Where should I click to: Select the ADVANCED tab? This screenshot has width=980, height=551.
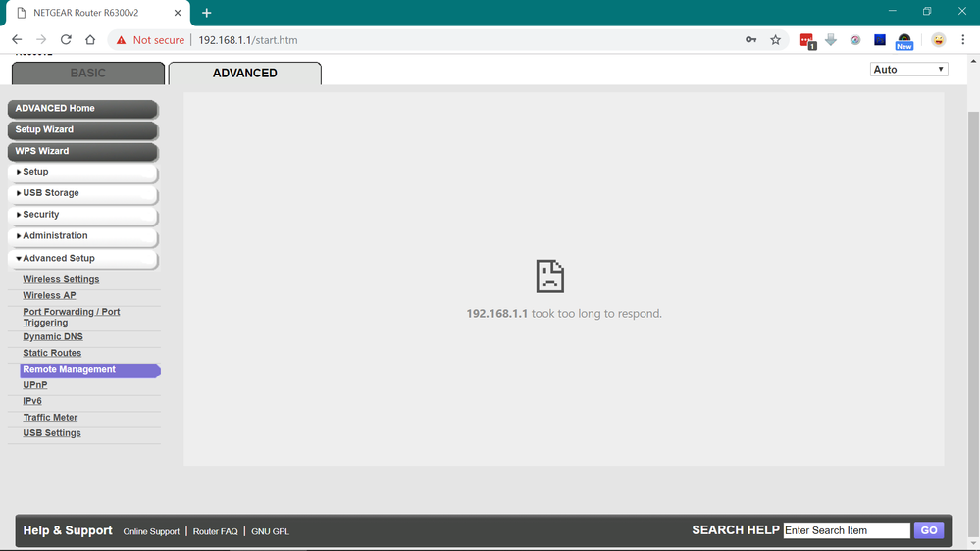(x=245, y=74)
